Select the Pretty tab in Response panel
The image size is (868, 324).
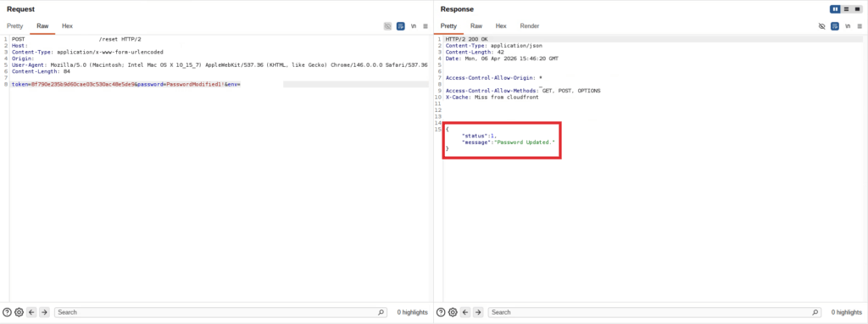(448, 26)
